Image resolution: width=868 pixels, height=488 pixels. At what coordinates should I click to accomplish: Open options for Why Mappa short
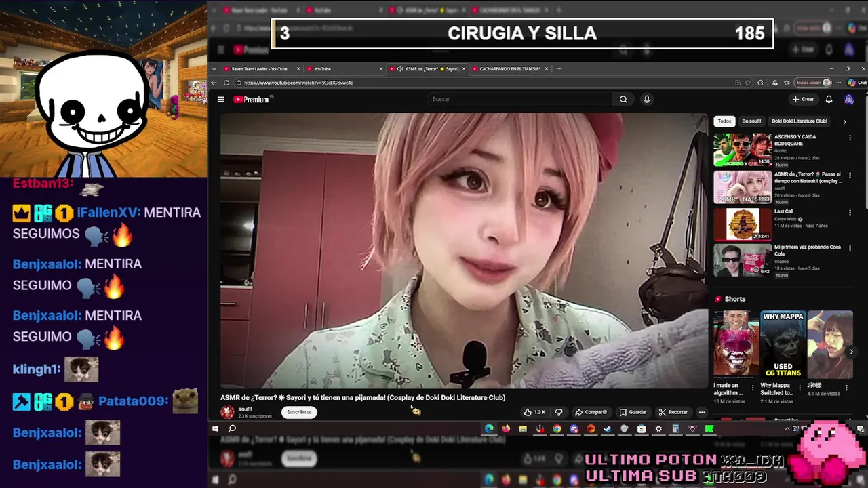click(800, 388)
